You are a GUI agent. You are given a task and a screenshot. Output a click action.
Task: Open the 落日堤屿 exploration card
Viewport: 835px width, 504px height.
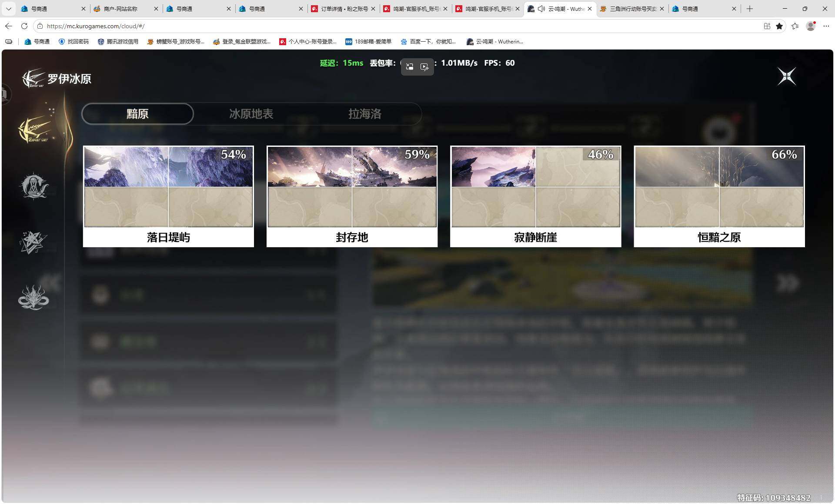tap(168, 196)
